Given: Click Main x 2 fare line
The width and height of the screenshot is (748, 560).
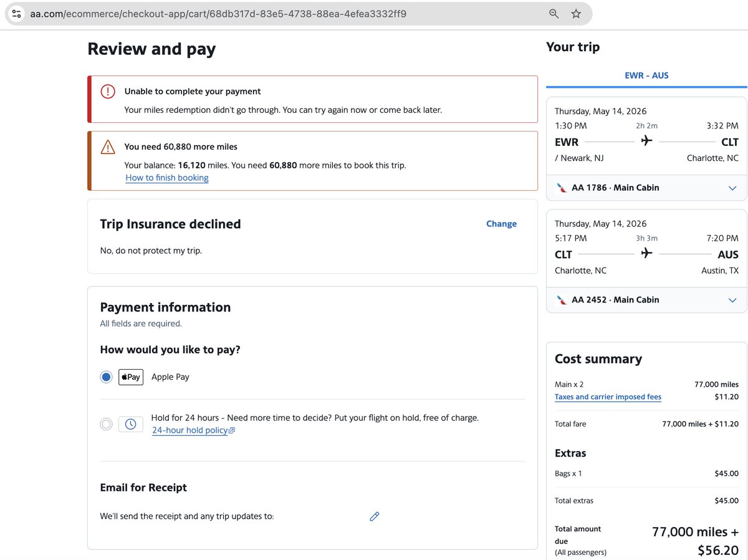Looking at the screenshot, I should 646,384.
